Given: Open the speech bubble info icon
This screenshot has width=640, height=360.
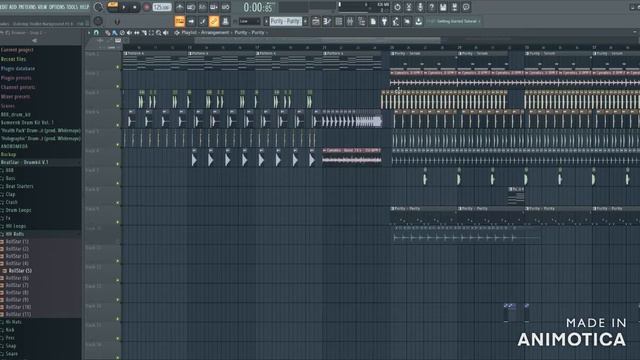Looking at the screenshot, I should 466,7.
